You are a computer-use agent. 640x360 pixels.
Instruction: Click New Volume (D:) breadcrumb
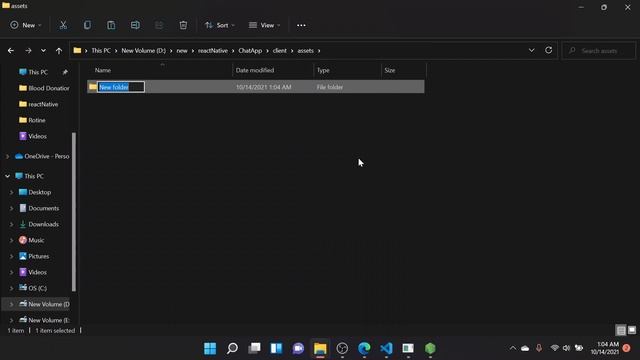tap(144, 51)
